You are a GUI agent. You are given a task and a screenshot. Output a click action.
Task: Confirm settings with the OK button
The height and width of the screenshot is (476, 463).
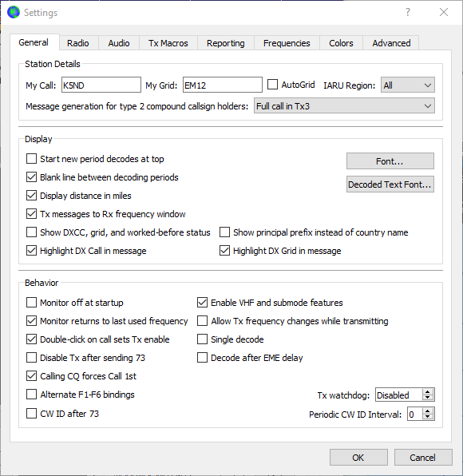pos(358,458)
